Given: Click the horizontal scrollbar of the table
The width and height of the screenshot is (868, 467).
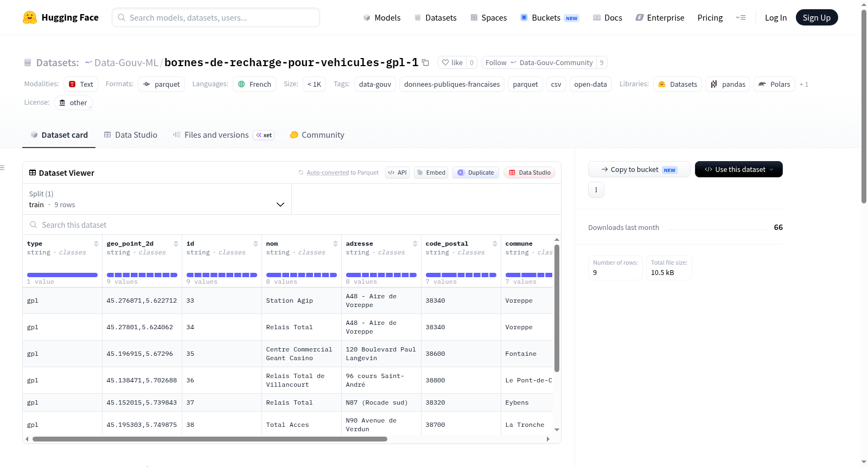Looking at the screenshot, I should (210, 439).
